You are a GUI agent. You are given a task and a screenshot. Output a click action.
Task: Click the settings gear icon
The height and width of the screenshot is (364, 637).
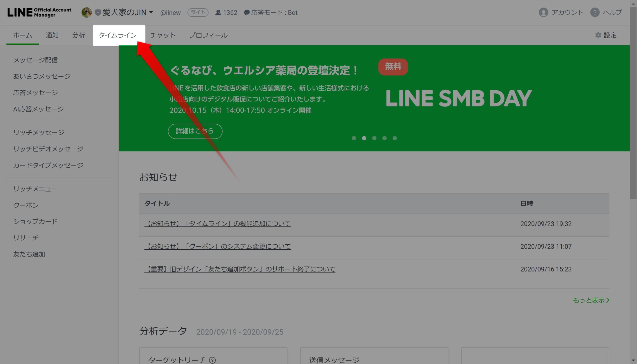598,35
